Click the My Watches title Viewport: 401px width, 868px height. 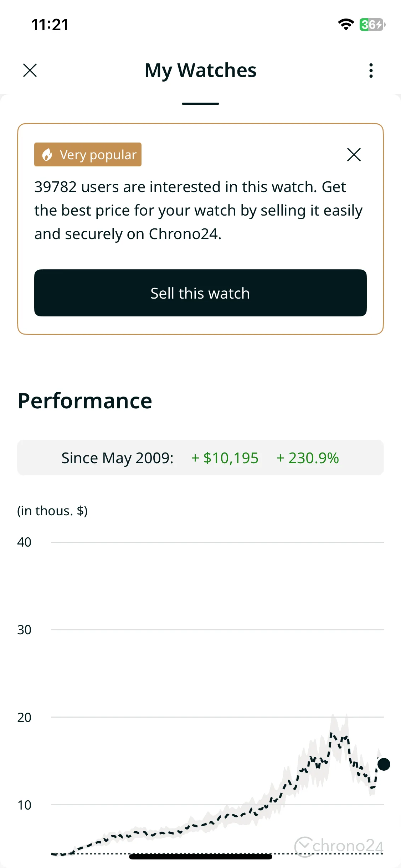coord(200,70)
